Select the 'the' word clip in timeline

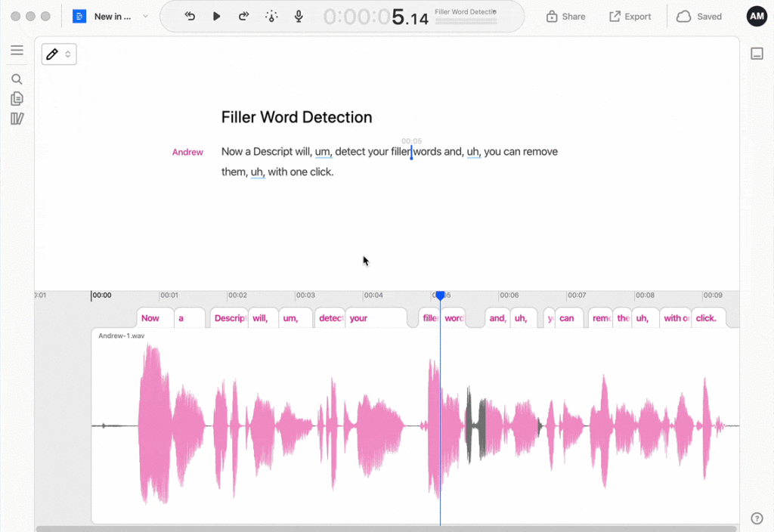623,318
